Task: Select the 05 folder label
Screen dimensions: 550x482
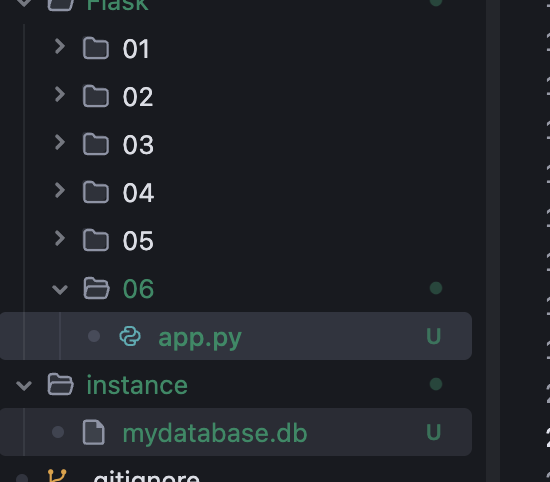Action: coord(138,241)
